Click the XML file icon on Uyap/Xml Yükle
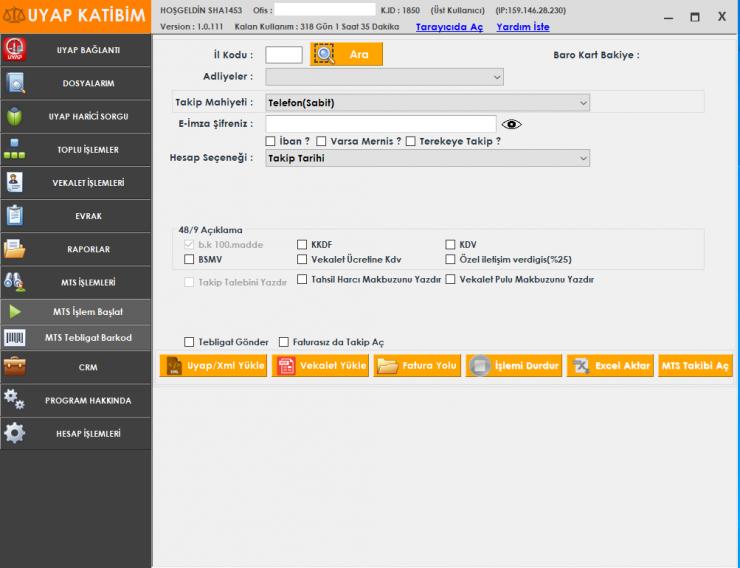 174,366
